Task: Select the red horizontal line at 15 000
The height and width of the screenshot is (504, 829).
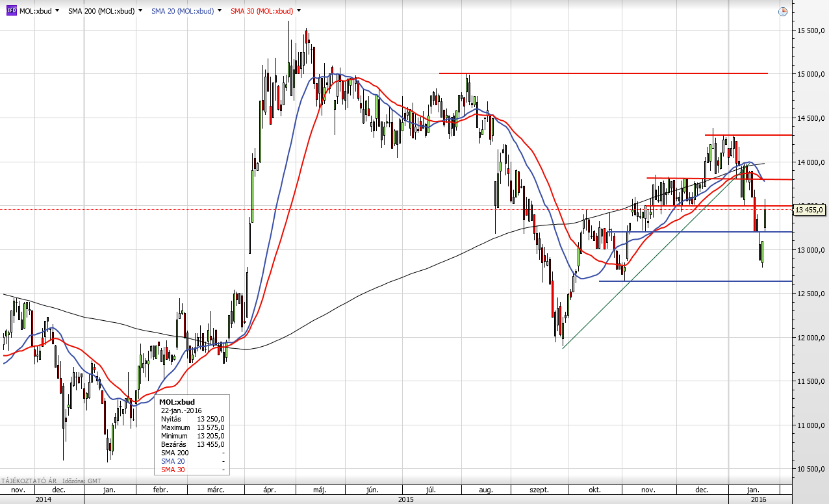Action: (604, 73)
